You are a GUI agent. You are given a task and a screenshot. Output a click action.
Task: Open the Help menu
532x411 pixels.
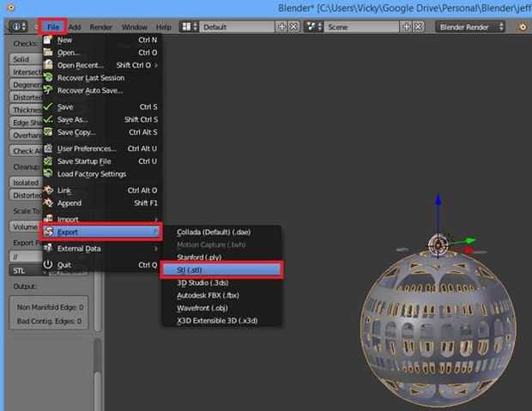(x=164, y=27)
